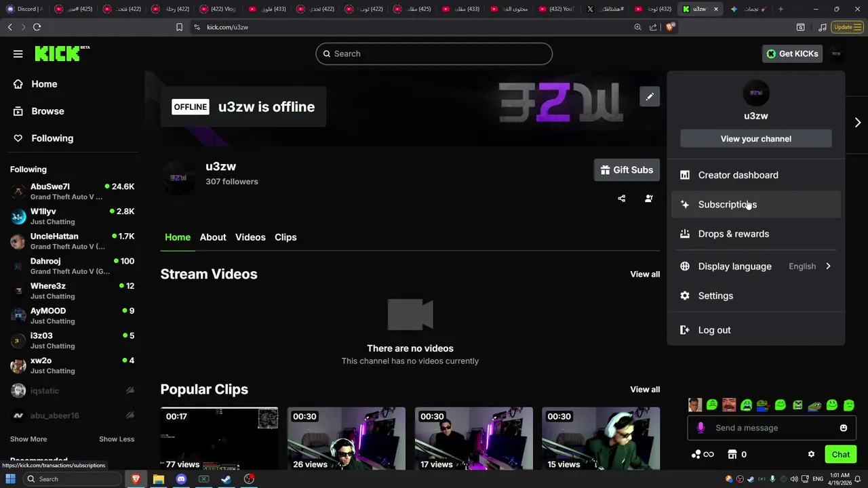
Task: Open Drops & rewards menu item
Action: click(x=755, y=234)
